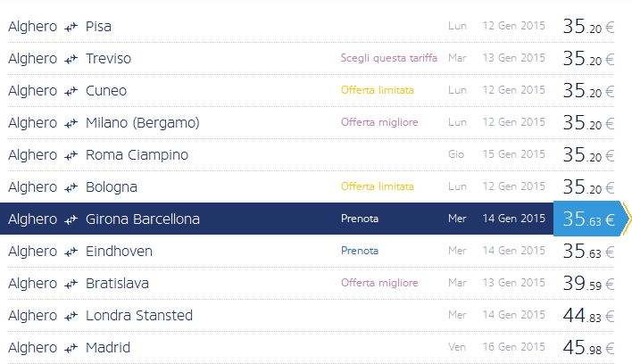632x364 pixels.
Task: Click the plane icon beside Girona Barcellona
Action: 71,219
